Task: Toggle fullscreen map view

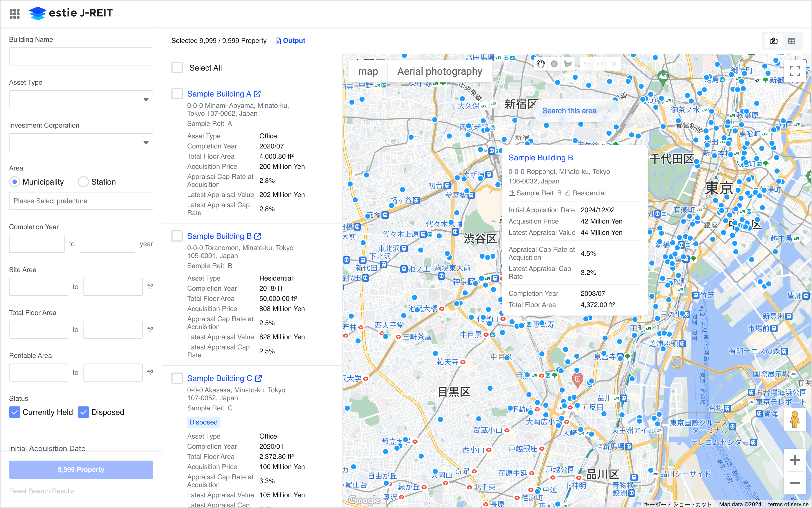Action: pos(795,71)
